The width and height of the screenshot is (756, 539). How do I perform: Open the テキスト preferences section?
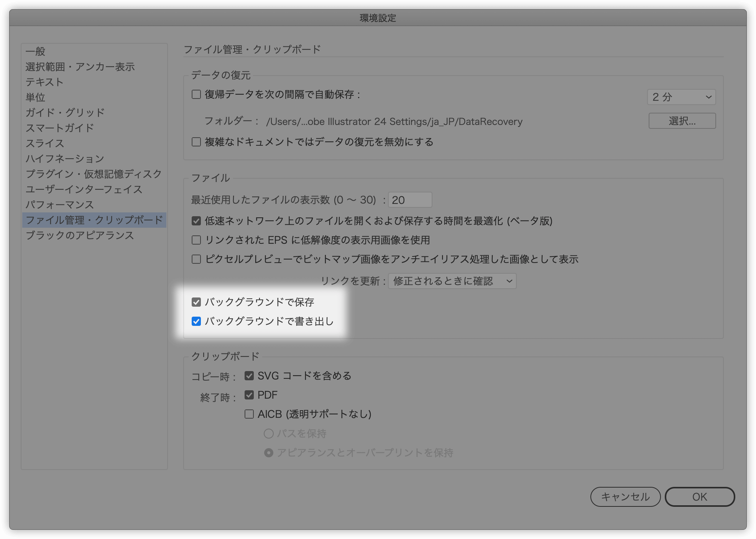tap(44, 82)
